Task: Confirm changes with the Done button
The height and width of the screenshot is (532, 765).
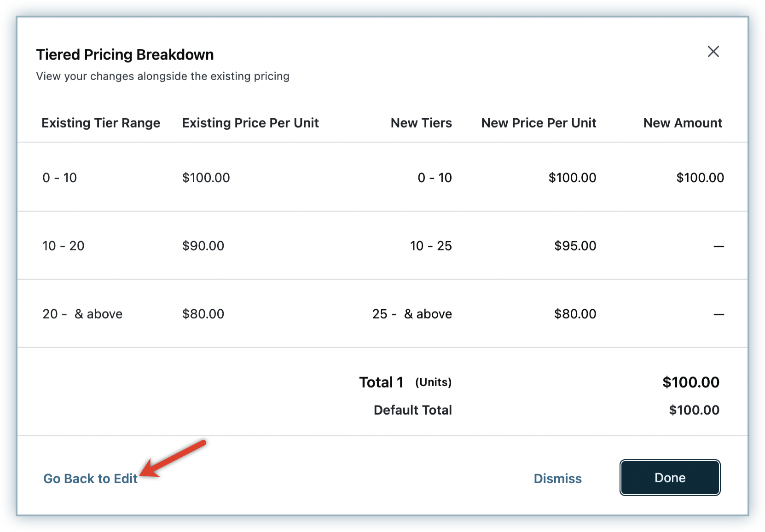Action: pos(670,478)
